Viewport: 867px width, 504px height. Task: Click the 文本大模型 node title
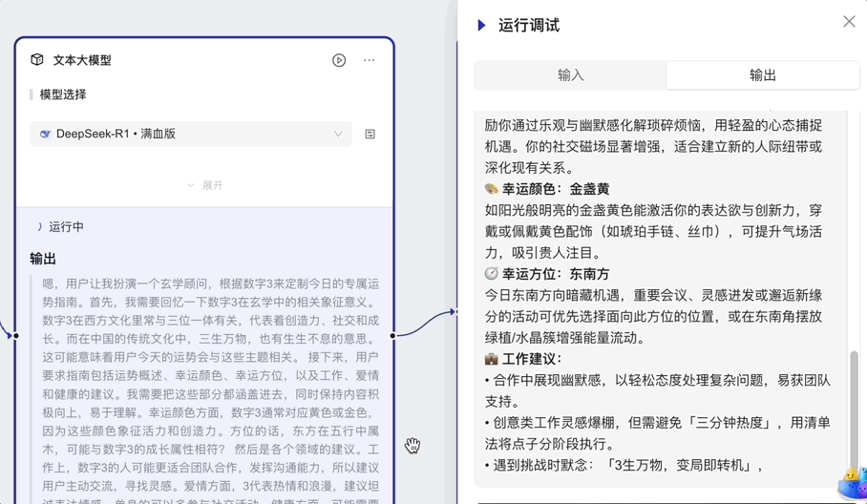82,60
